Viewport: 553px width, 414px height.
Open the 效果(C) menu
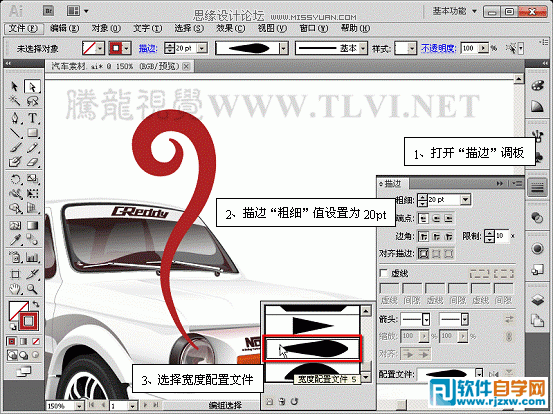click(231, 29)
